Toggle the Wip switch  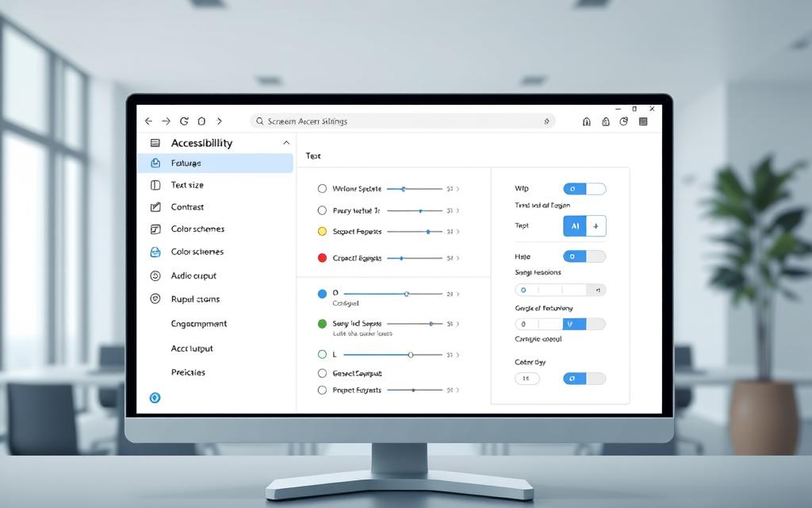pos(584,189)
